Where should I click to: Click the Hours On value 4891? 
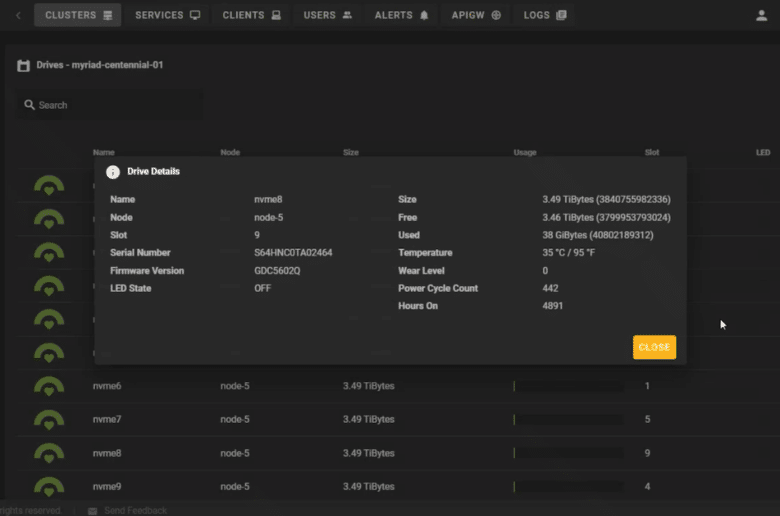point(553,306)
